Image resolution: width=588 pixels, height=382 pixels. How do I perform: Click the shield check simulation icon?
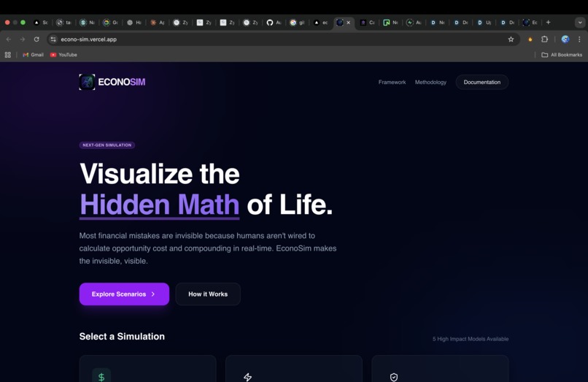394,377
